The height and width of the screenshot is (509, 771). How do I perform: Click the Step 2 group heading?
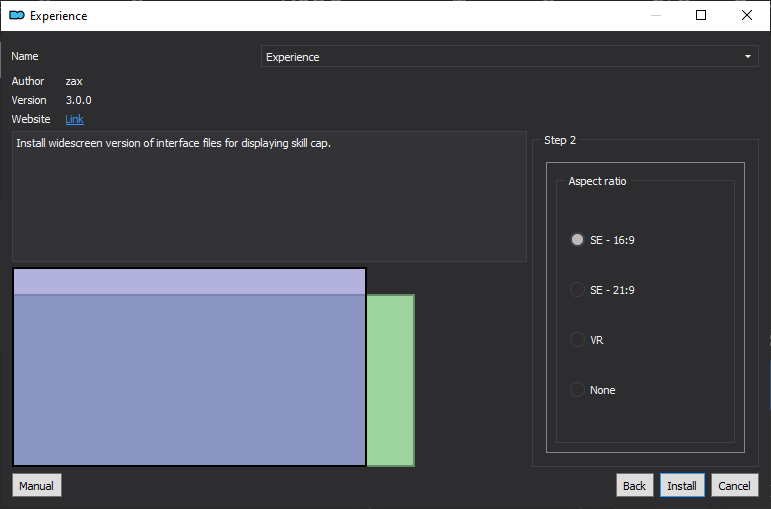click(x=560, y=140)
